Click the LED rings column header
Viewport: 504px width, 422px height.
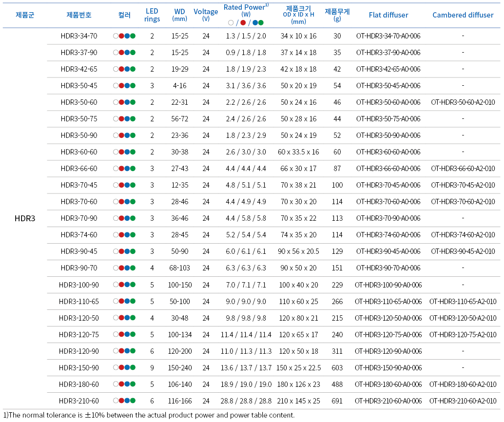coord(152,15)
